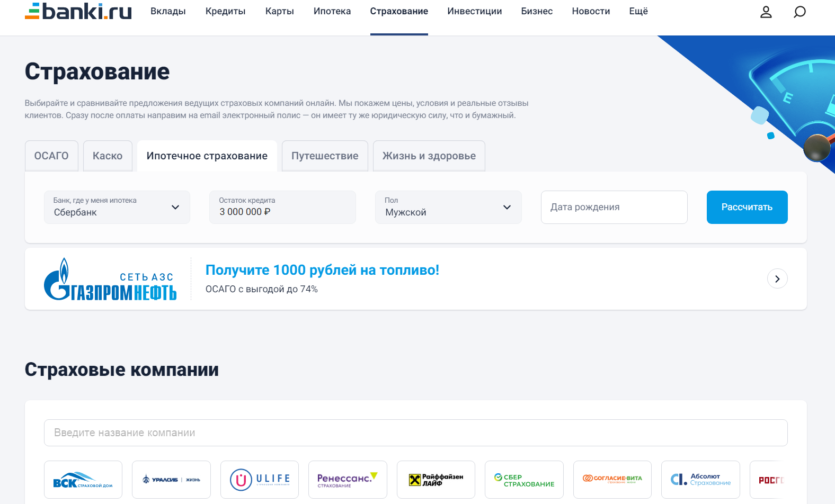This screenshot has height=504, width=835.
Task: Open the banki.ru home logo
Action: 78,11
